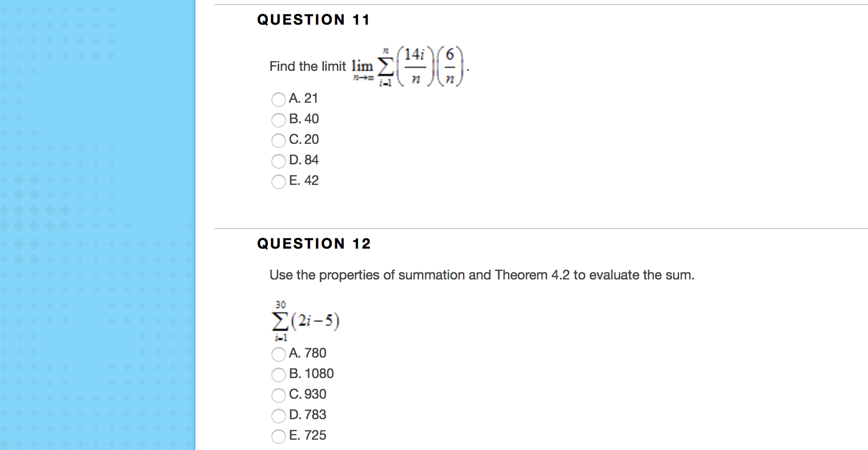Click the summation formula image in Question 12
This screenshot has height=450, width=868.
click(306, 320)
